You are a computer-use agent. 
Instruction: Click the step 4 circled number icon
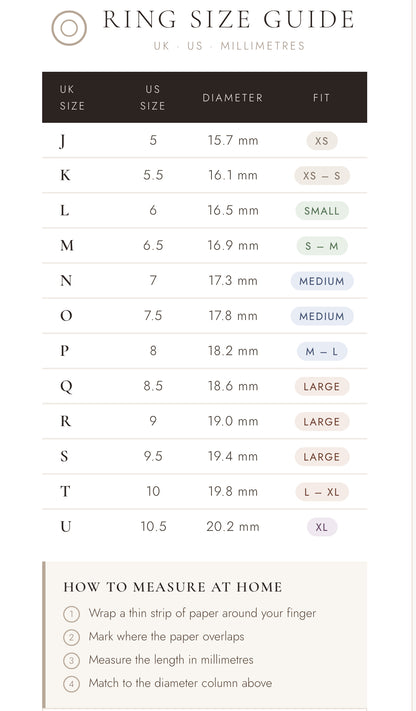click(x=71, y=684)
